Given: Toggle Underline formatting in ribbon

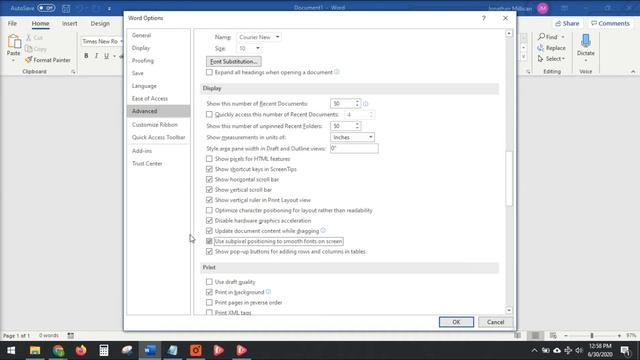Looking at the screenshot, I should click(x=106, y=56).
